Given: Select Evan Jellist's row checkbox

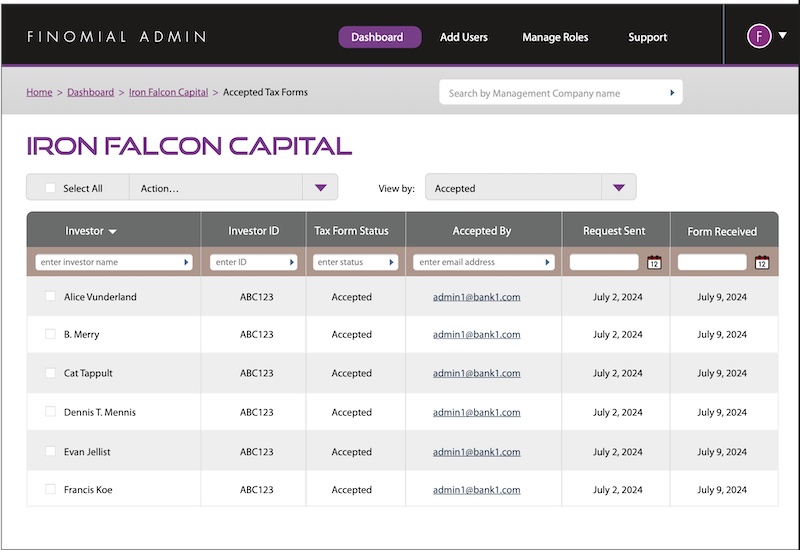Looking at the screenshot, I should 51,452.
